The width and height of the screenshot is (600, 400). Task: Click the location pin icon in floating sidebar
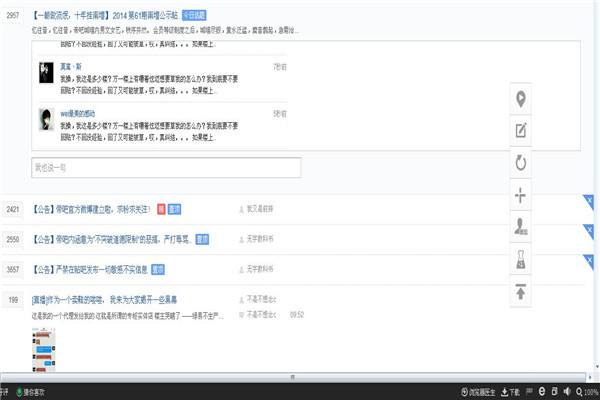[520, 99]
